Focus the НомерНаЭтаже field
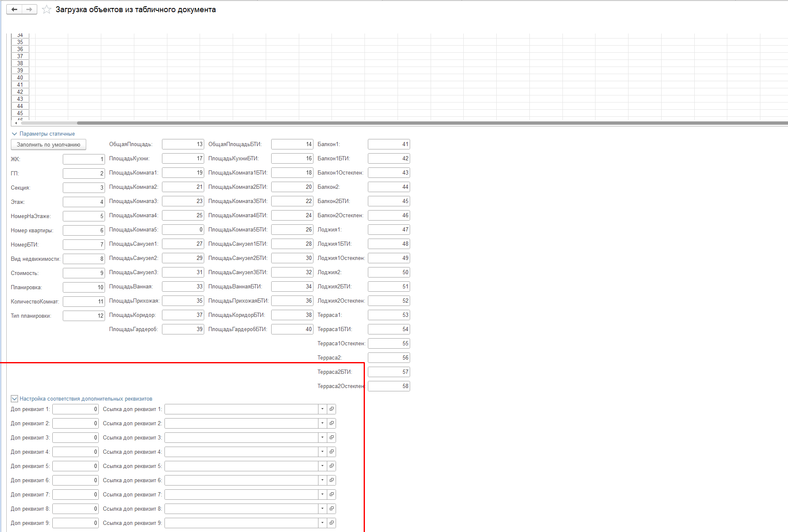Image resolution: width=788 pixels, height=532 pixels. (84, 216)
